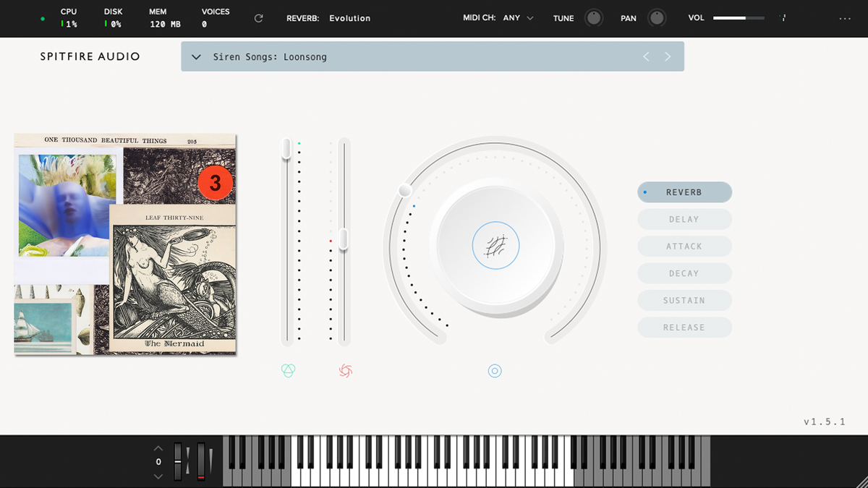Screen dimensions: 868x488
Task: Click the octave-up chevron near the keyboard
Action: (158, 447)
